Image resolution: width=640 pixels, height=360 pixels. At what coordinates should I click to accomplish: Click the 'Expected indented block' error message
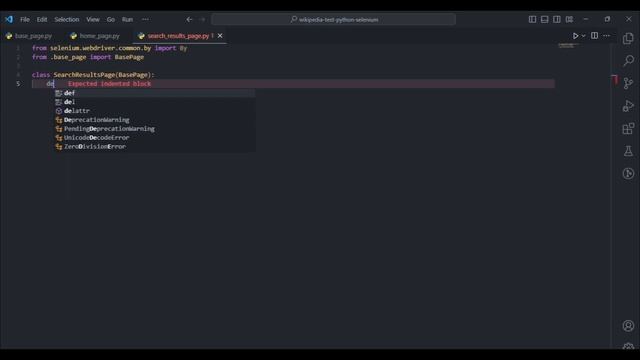pos(109,84)
